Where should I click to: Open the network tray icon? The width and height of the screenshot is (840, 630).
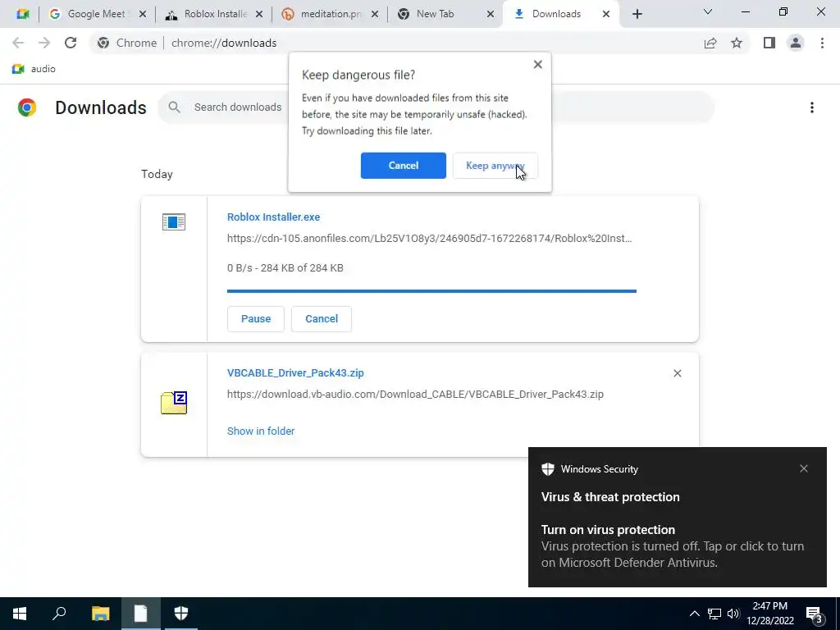714,614
